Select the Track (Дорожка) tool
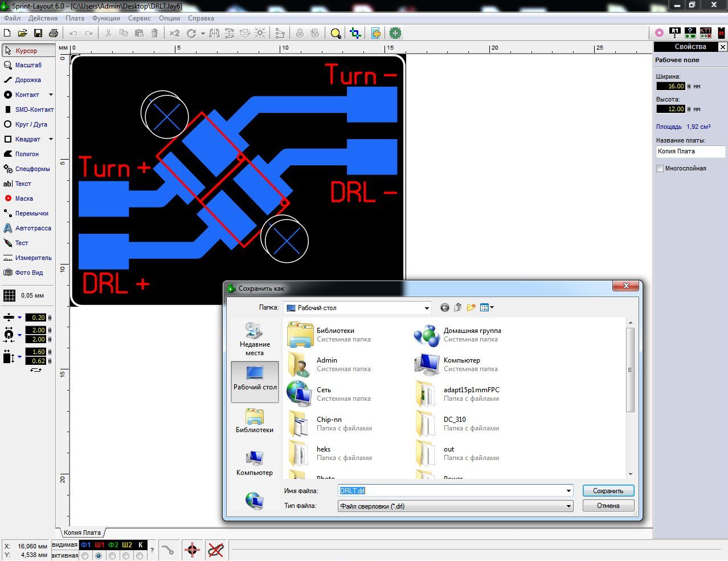The height and width of the screenshot is (561, 728). pos(27,80)
